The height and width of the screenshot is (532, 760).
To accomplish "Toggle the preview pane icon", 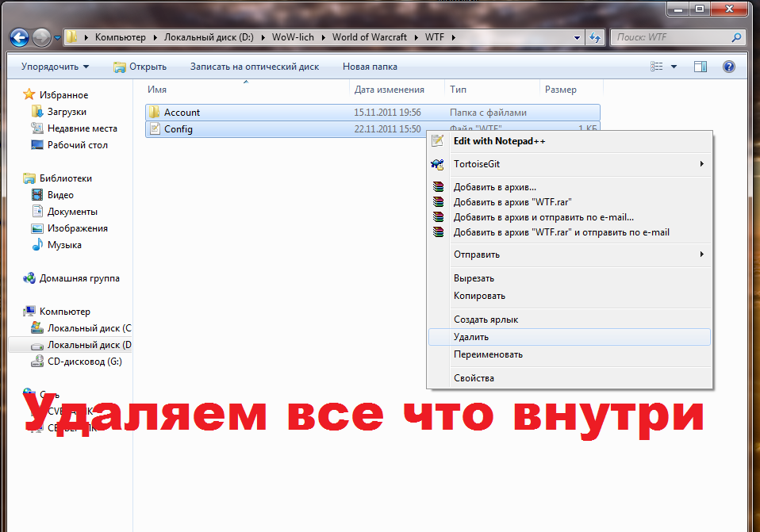I will tap(701, 67).
